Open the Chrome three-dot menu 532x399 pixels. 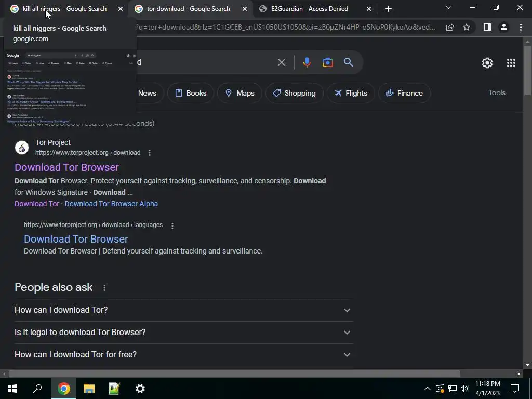click(x=521, y=27)
